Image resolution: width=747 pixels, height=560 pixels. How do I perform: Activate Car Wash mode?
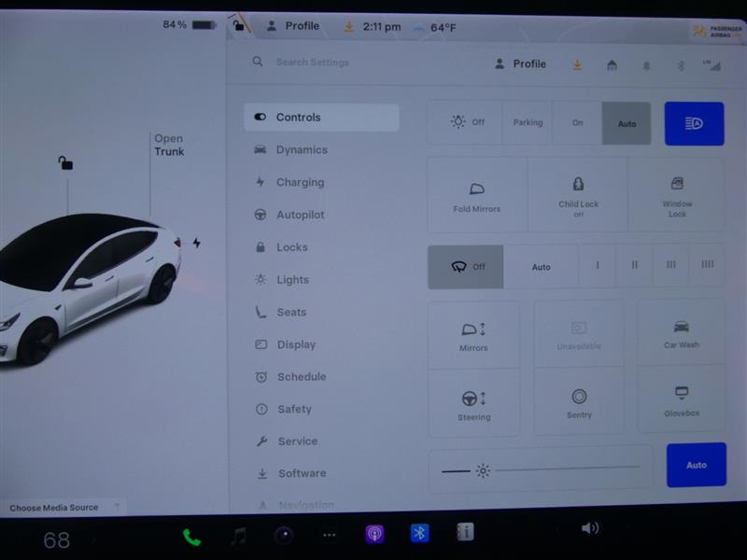(682, 332)
